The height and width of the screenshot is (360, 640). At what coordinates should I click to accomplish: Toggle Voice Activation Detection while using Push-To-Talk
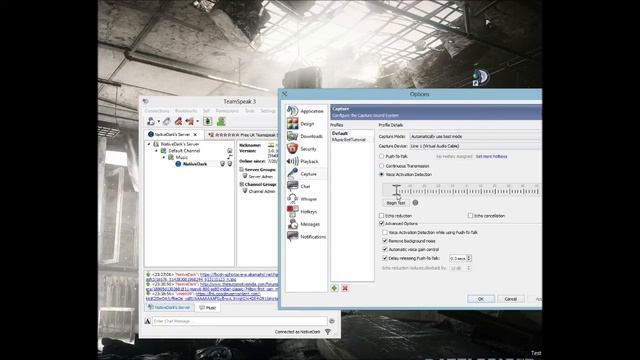click(385, 232)
